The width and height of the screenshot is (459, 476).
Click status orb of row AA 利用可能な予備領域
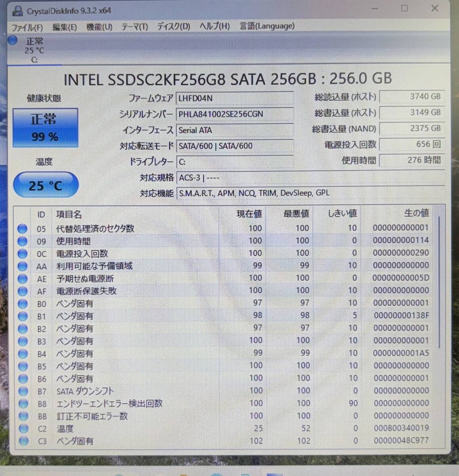pyautogui.click(x=23, y=266)
